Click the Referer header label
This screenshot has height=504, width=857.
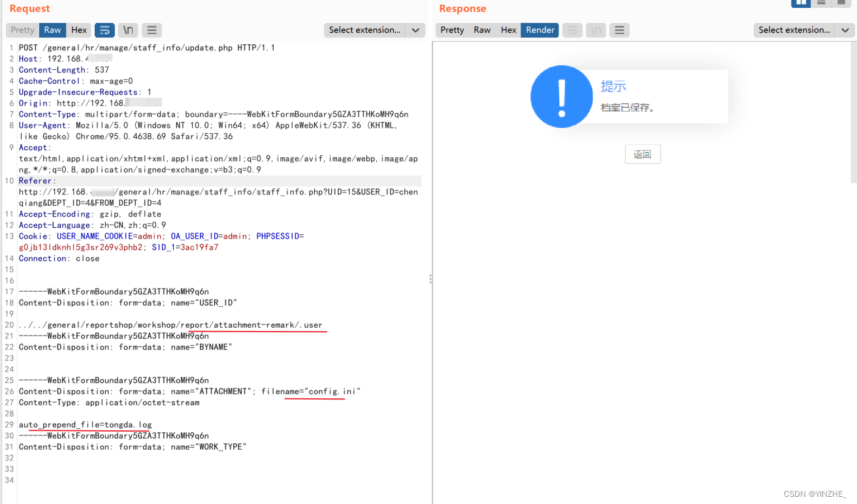pyautogui.click(x=36, y=181)
